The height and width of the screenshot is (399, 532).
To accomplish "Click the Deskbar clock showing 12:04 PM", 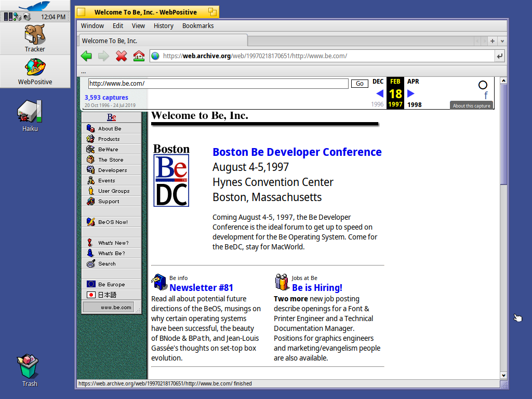I will pyautogui.click(x=54, y=17).
